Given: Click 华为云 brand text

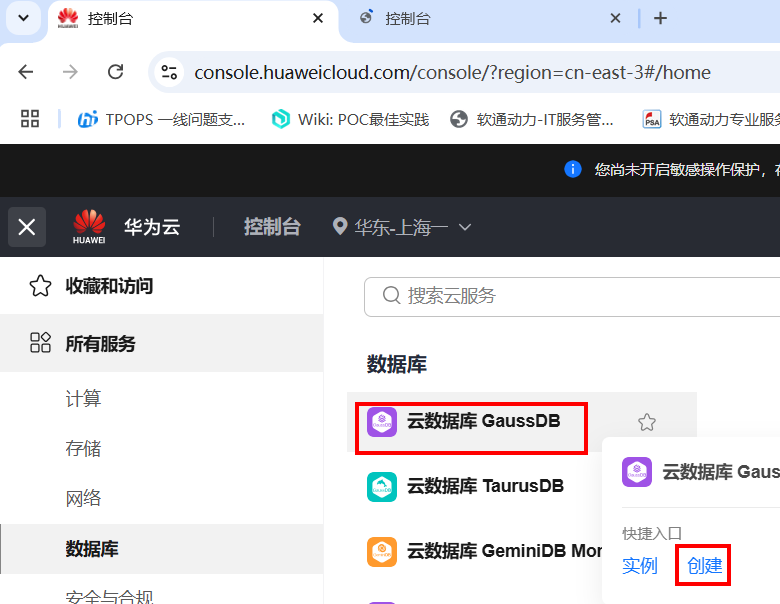Looking at the screenshot, I should 152,227.
